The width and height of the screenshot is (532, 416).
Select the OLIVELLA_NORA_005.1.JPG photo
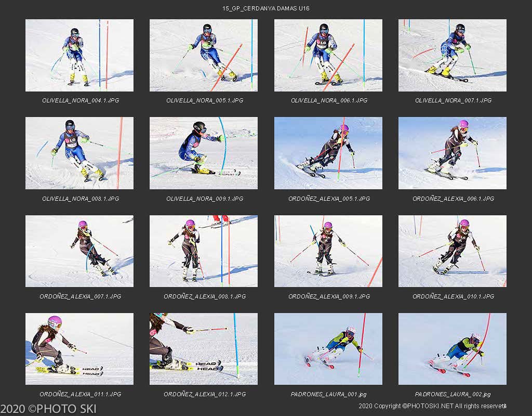pyautogui.click(x=204, y=55)
